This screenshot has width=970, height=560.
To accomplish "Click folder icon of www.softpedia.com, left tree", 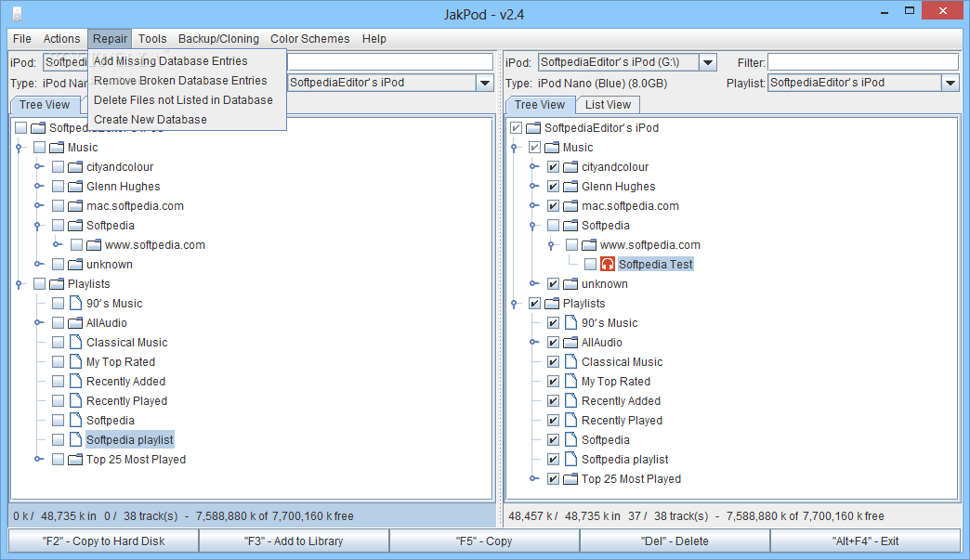I will 94,245.
